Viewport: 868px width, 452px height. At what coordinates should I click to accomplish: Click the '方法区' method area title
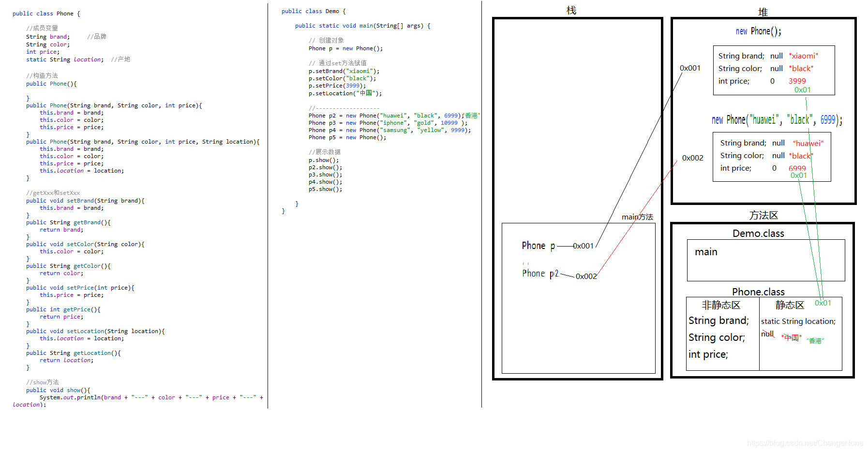click(x=763, y=215)
